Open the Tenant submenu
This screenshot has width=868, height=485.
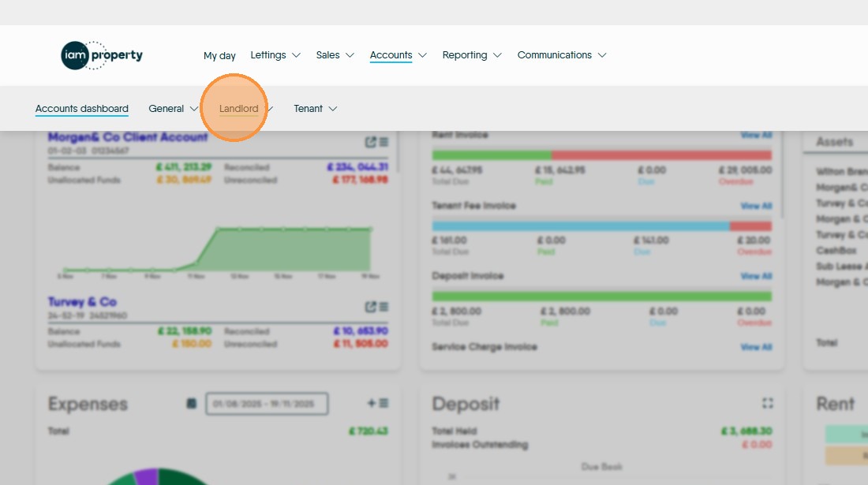315,108
